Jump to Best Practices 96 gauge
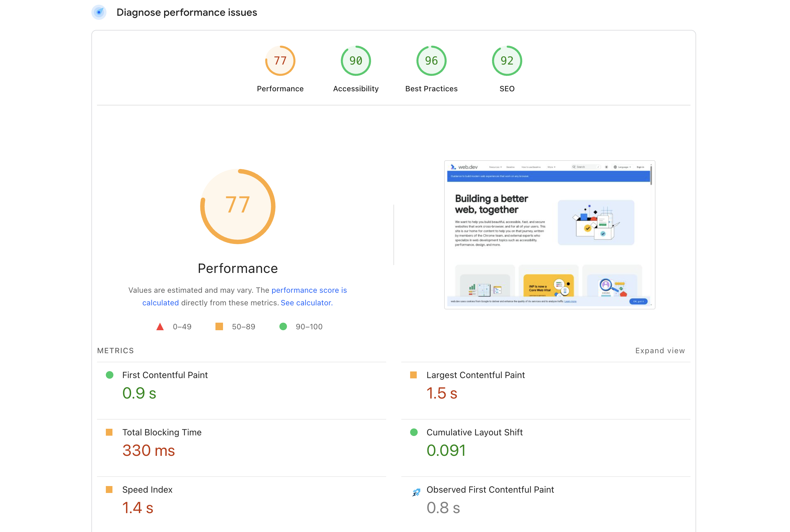Screen dimensions: 790x532 pyautogui.click(x=431, y=61)
